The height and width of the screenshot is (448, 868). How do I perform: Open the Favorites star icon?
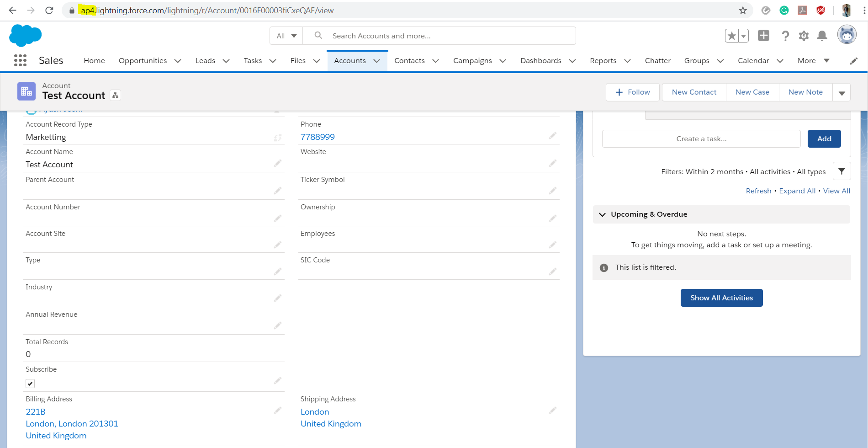[x=732, y=36]
